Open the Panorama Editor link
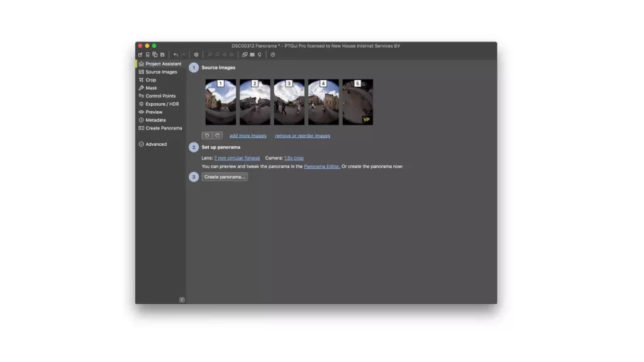This screenshot has height=362, width=644. point(322,166)
